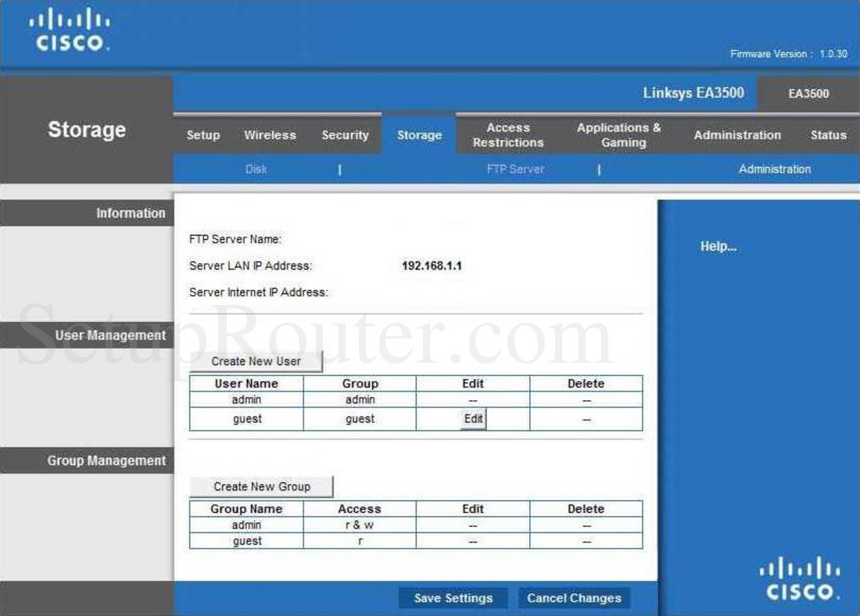Click the Cisco logo at bottom right

(800, 579)
